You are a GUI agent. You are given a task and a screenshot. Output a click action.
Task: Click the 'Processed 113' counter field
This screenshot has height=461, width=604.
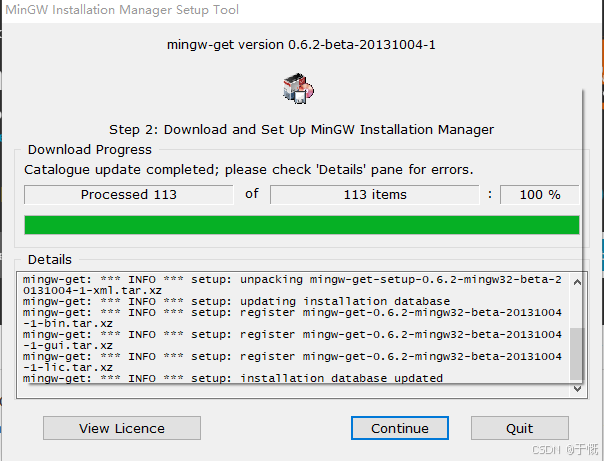coord(128,194)
